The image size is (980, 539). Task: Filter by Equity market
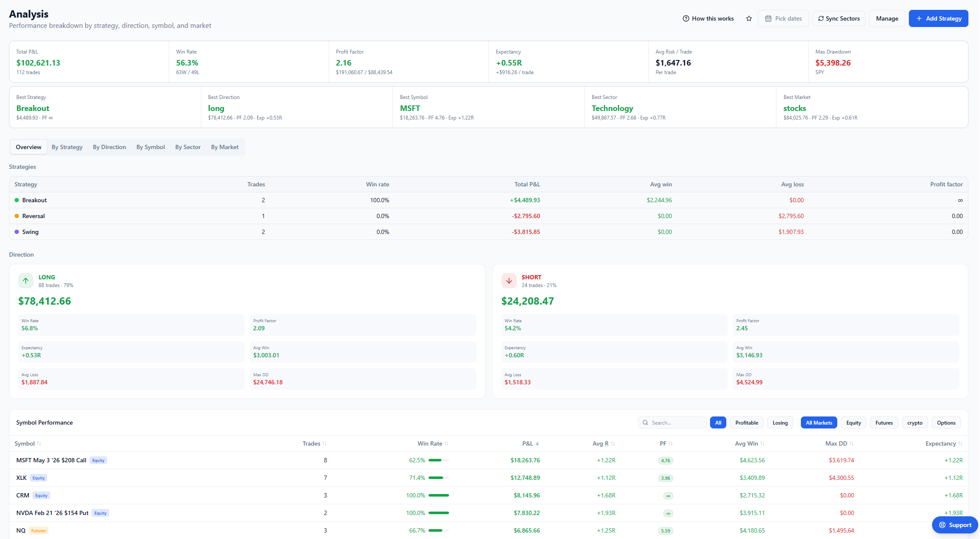(x=854, y=422)
